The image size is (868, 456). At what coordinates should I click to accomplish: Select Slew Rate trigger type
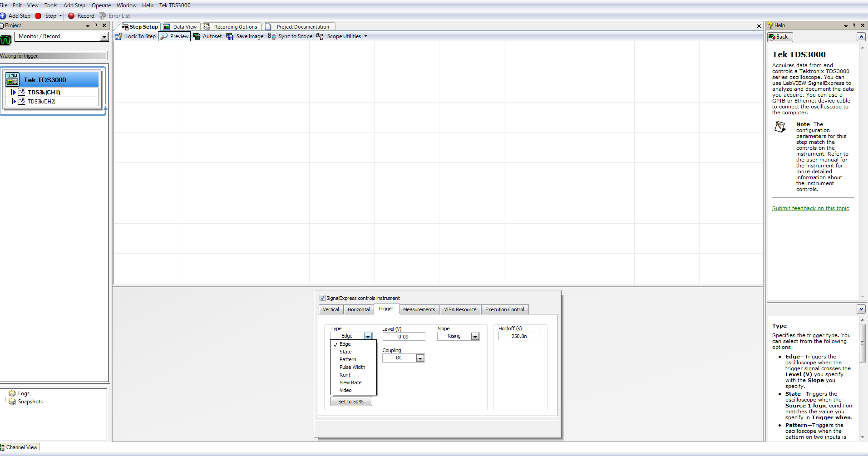(353, 382)
